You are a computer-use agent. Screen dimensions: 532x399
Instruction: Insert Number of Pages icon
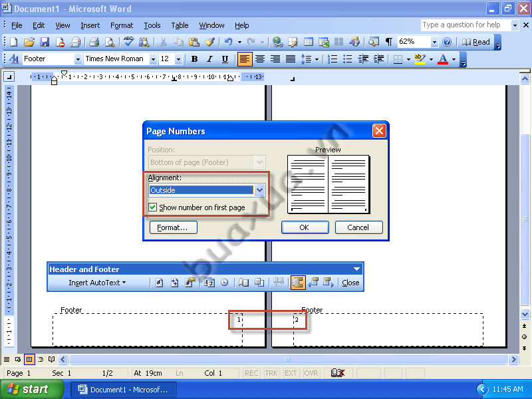174,282
